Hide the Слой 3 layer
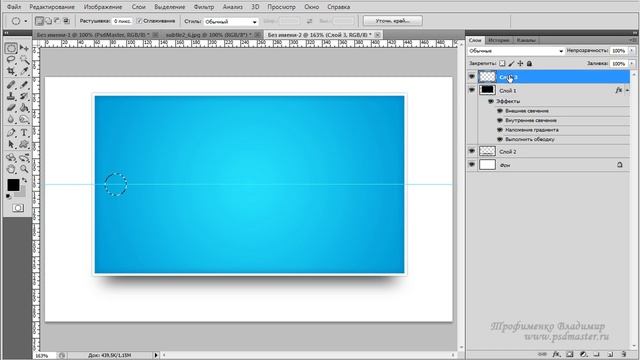The width and height of the screenshot is (640, 360). [472, 77]
